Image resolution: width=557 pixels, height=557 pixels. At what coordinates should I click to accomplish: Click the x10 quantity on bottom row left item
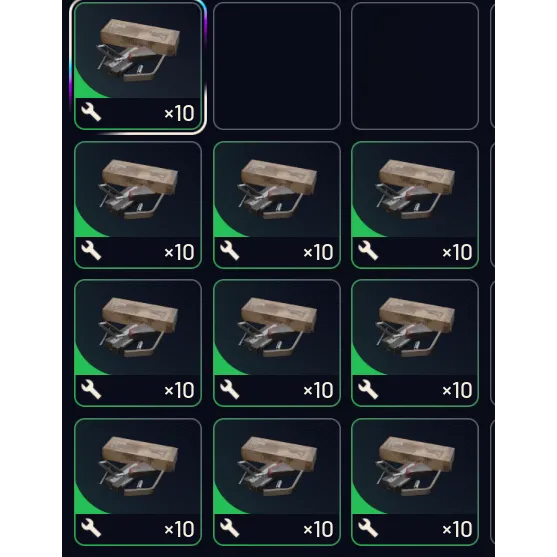tap(179, 529)
